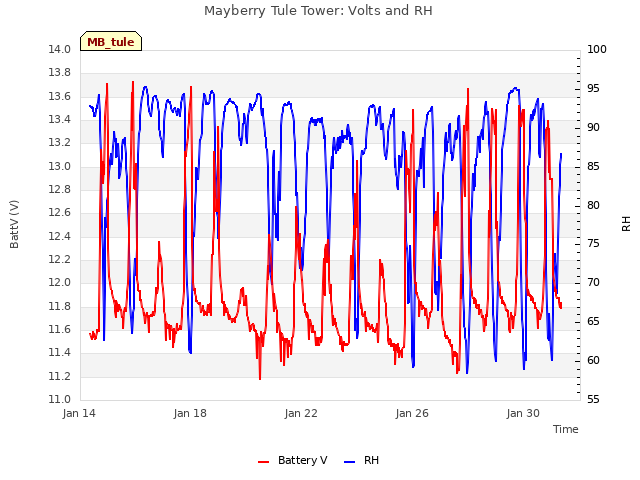Click the 55 right axis label
640x480 pixels.
[593, 400]
